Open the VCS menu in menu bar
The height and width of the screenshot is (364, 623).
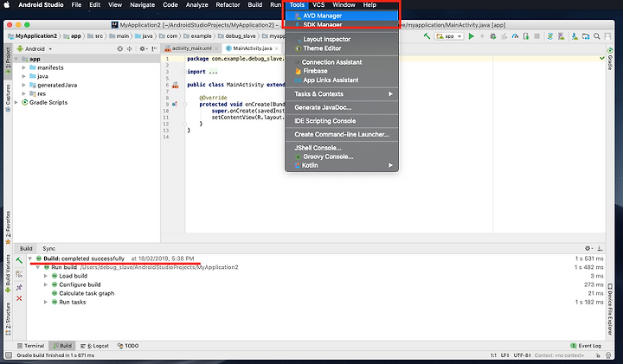(x=318, y=5)
